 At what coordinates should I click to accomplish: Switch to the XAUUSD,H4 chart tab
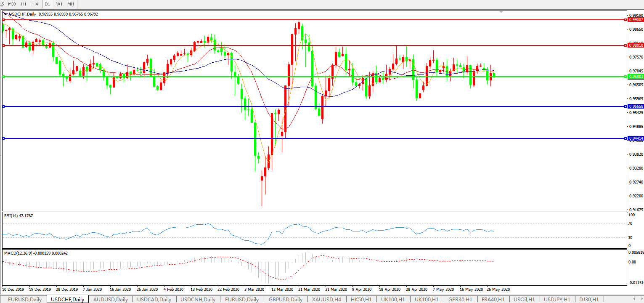pos(326,299)
